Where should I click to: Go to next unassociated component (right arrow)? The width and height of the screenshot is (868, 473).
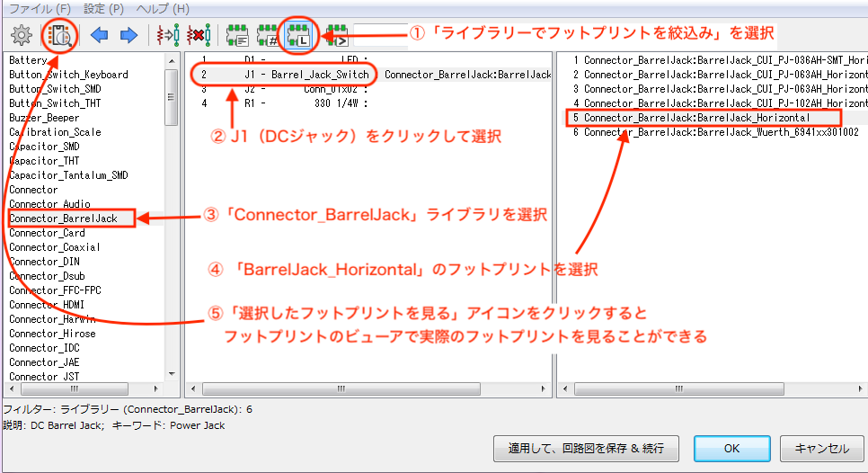(x=129, y=35)
